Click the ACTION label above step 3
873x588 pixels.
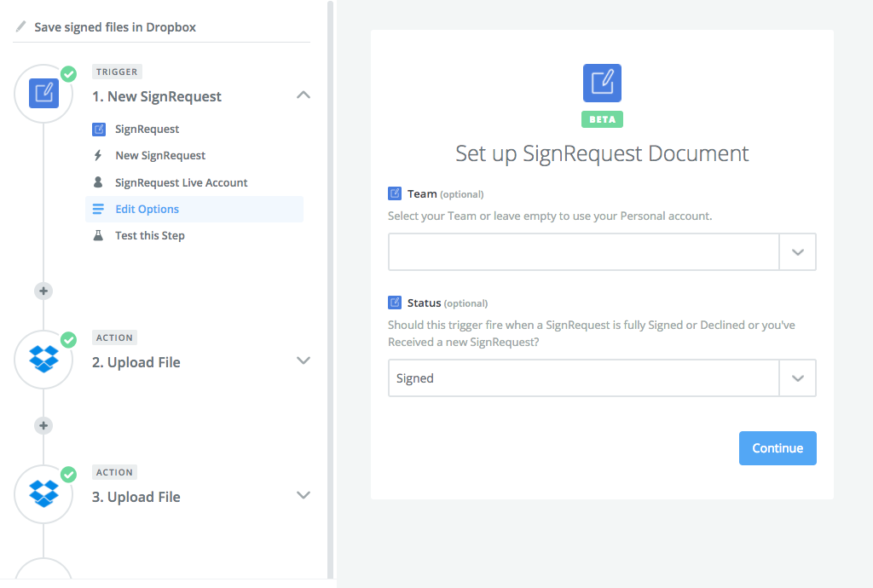(114, 472)
